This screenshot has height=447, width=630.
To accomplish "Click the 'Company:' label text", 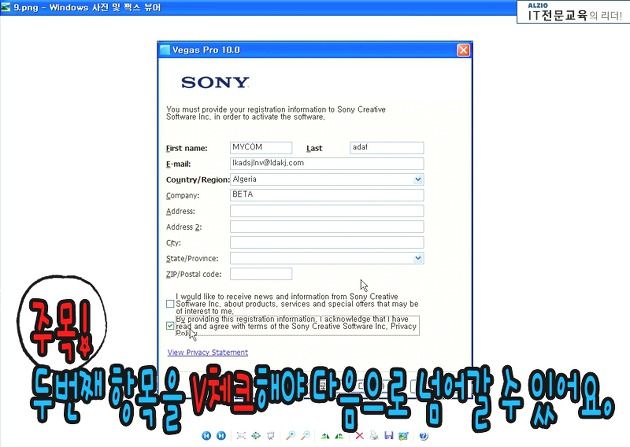I will (x=183, y=196).
